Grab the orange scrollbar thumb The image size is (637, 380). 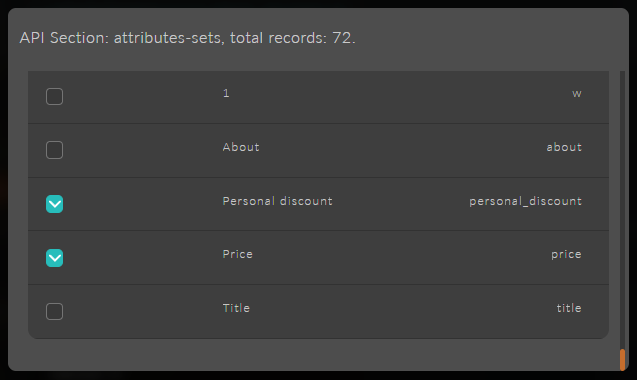pos(622,360)
